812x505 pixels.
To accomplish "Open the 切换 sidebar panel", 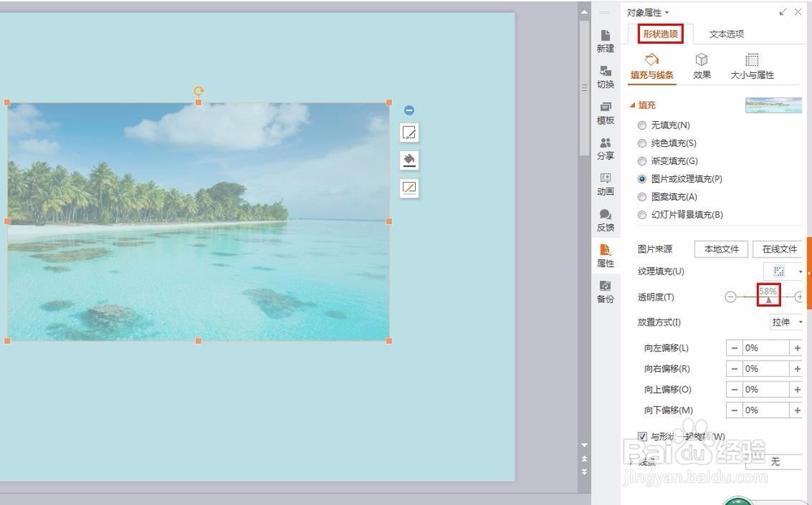I will tap(605, 77).
